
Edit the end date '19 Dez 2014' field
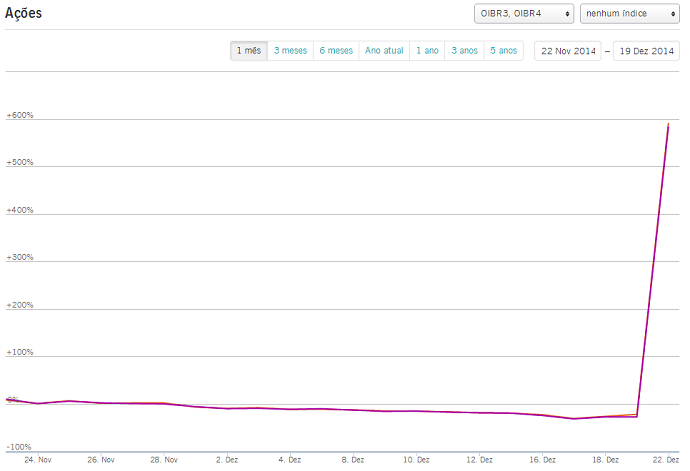coord(646,50)
